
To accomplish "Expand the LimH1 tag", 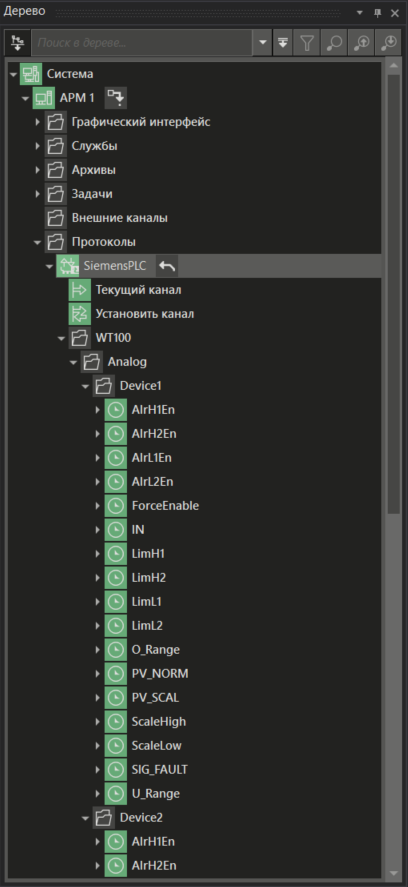I will click(x=97, y=553).
